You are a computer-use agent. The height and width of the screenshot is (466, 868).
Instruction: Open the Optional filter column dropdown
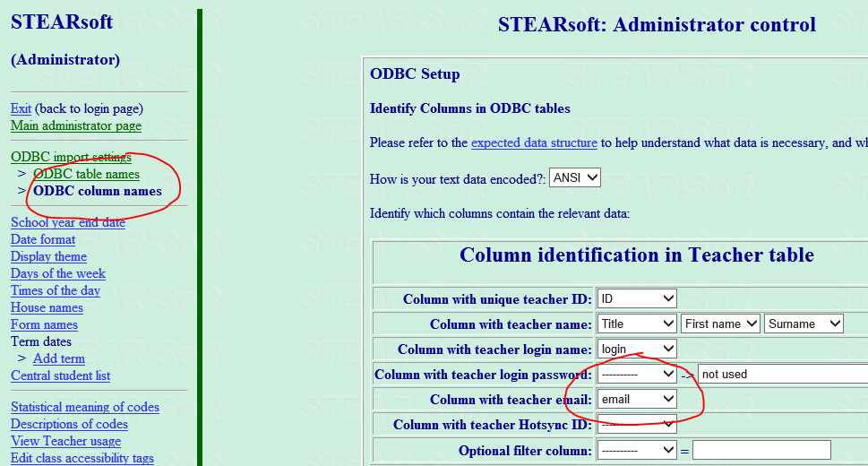(x=637, y=451)
